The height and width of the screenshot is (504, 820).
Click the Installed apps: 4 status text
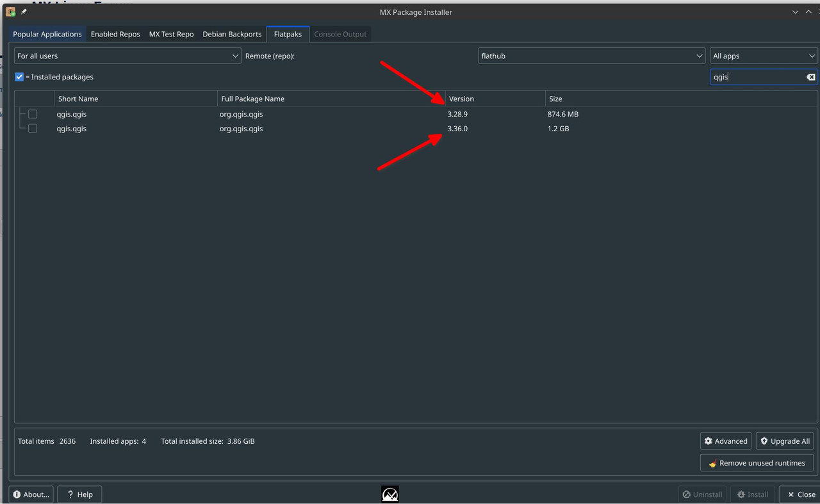point(118,441)
